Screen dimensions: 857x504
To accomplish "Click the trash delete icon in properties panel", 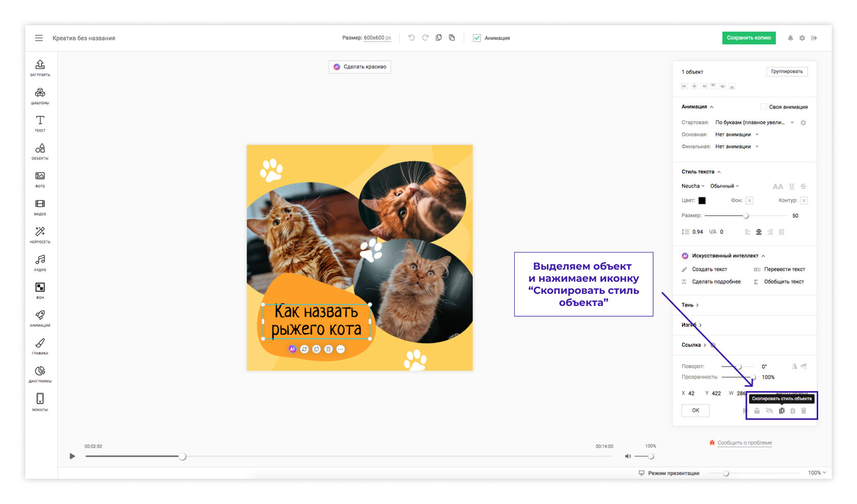I will coord(804,411).
